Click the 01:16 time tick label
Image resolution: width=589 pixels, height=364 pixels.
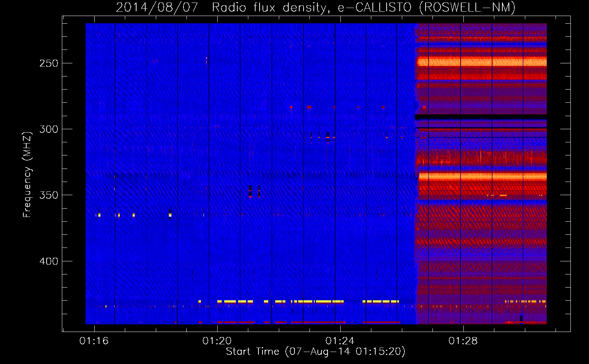pos(94,341)
